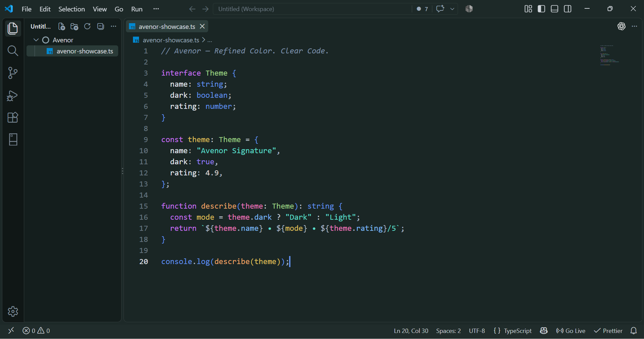The width and height of the screenshot is (644, 339).
Task: Open the shield-like icon beside chat dropdown
Action: (x=469, y=9)
